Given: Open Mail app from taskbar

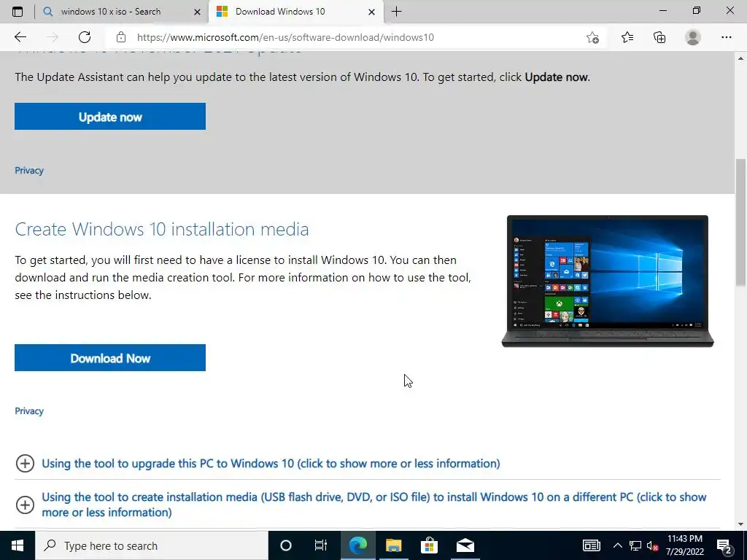Looking at the screenshot, I should (x=465, y=545).
